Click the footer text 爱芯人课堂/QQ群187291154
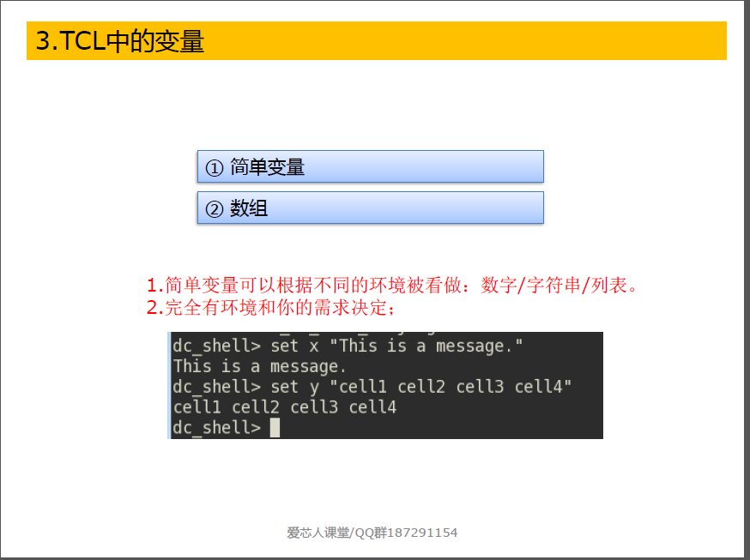The width and height of the screenshot is (750, 560). coord(372,533)
